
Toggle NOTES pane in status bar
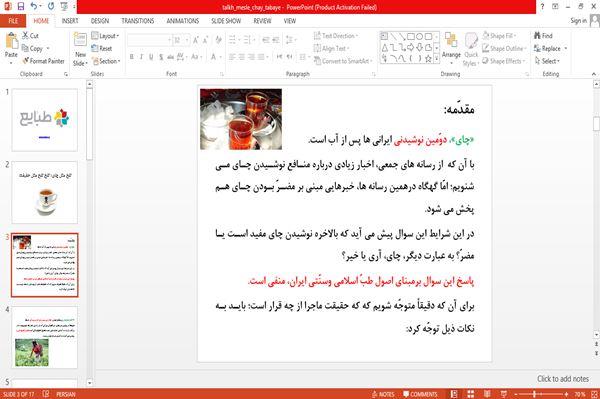(383, 394)
